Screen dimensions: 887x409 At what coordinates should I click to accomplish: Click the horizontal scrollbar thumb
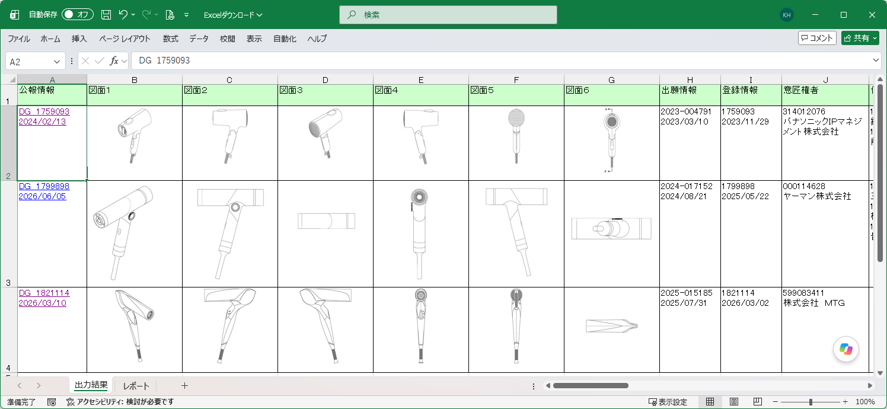[x=590, y=386]
